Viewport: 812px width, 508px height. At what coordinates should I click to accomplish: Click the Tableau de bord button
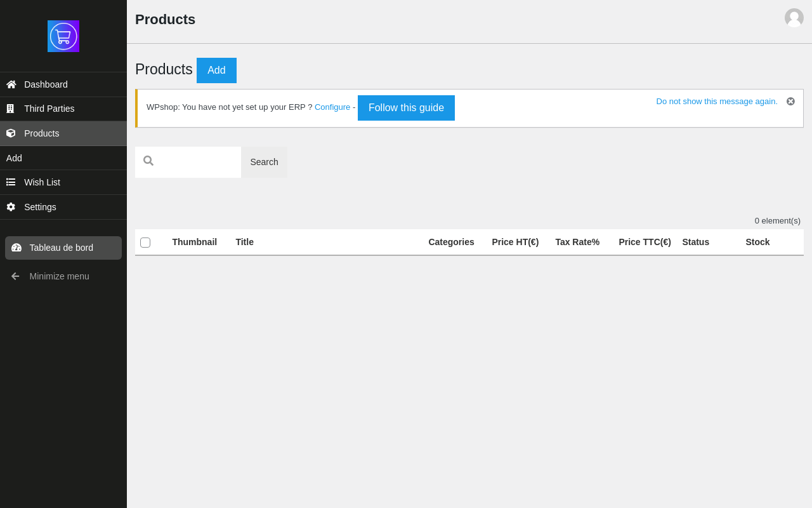(x=63, y=248)
